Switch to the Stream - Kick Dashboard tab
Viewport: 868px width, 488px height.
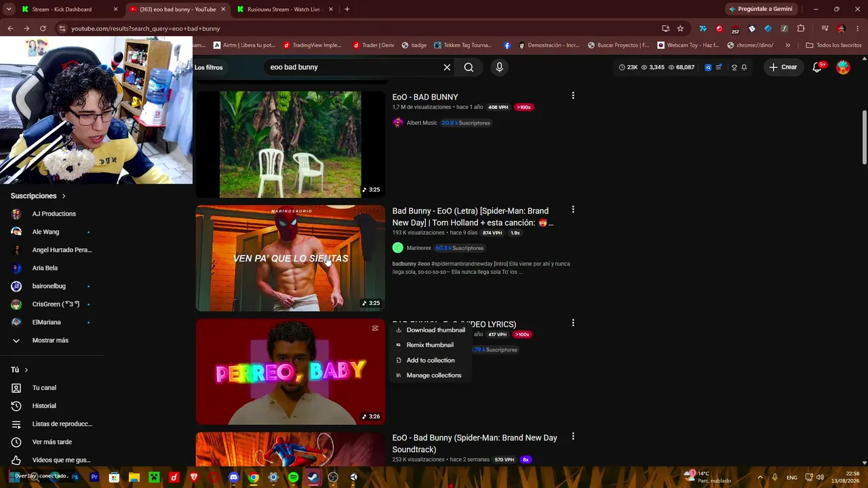coord(62,9)
